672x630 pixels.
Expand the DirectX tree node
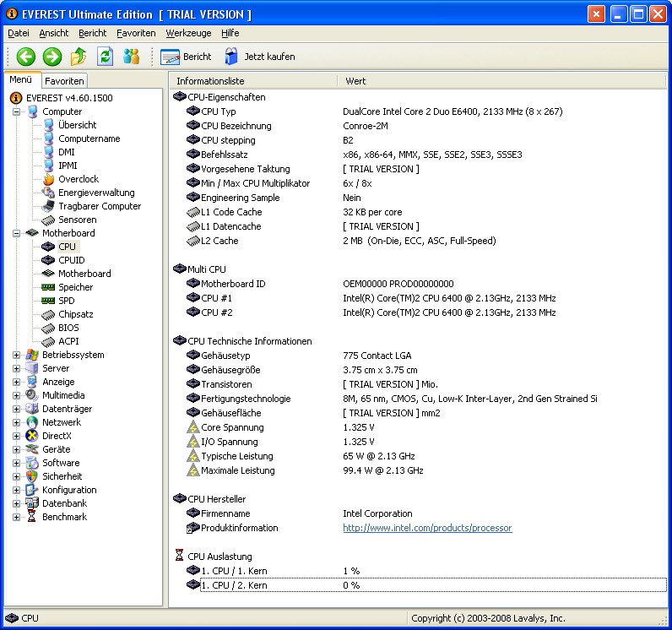(x=16, y=437)
